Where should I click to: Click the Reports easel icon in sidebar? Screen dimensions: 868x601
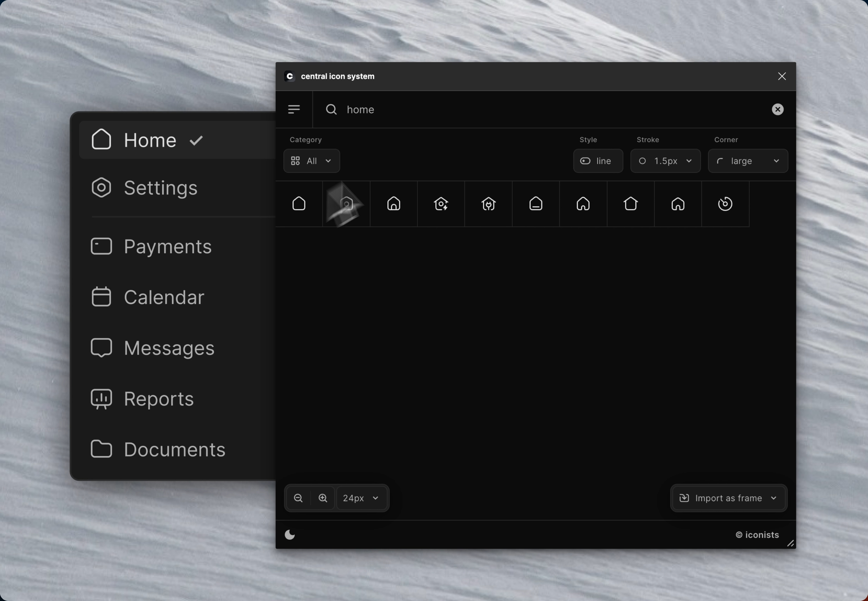pos(101,398)
